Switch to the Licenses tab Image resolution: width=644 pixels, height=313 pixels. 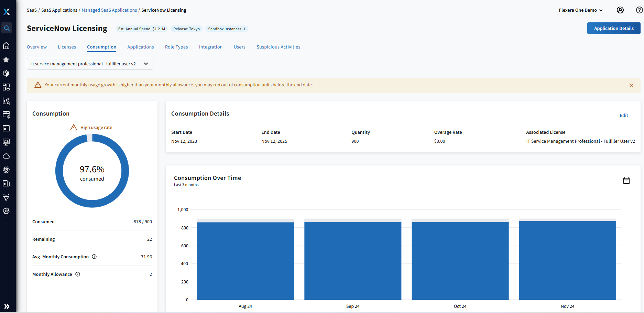pyautogui.click(x=67, y=47)
